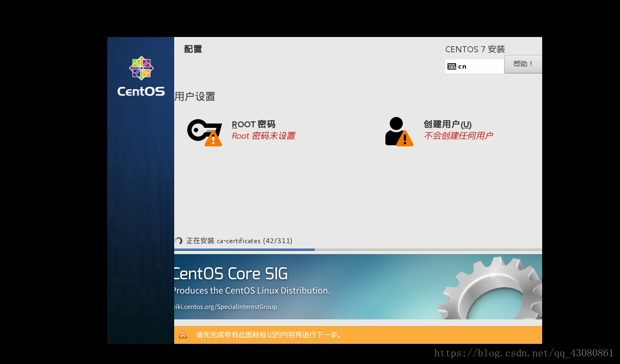Click the 帮助！ help button
The height and width of the screenshot is (364, 620).
(523, 64)
